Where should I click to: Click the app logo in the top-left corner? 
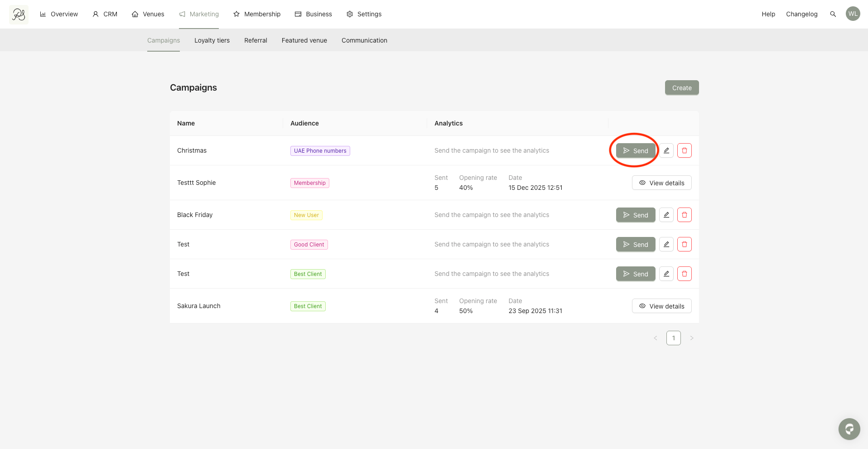click(19, 14)
